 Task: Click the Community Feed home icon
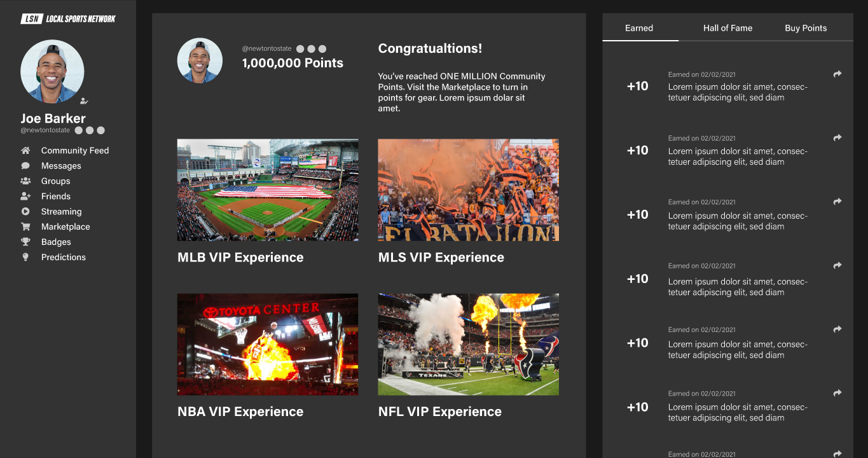[x=25, y=151]
